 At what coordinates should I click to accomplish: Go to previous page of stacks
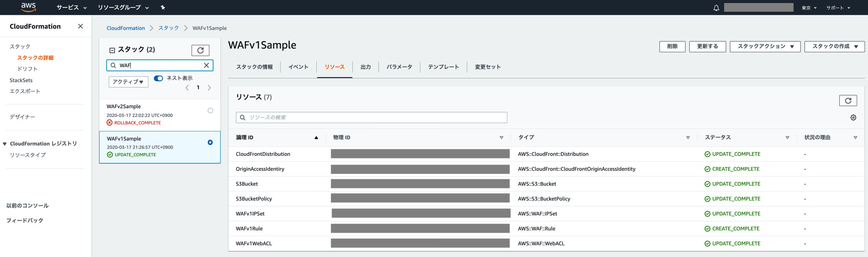[x=187, y=88]
